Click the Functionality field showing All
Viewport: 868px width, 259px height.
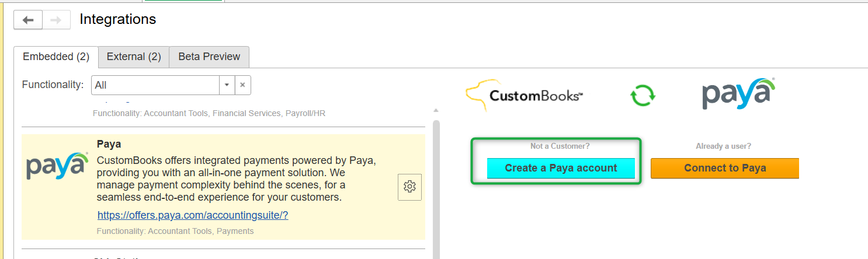[x=155, y=85]
